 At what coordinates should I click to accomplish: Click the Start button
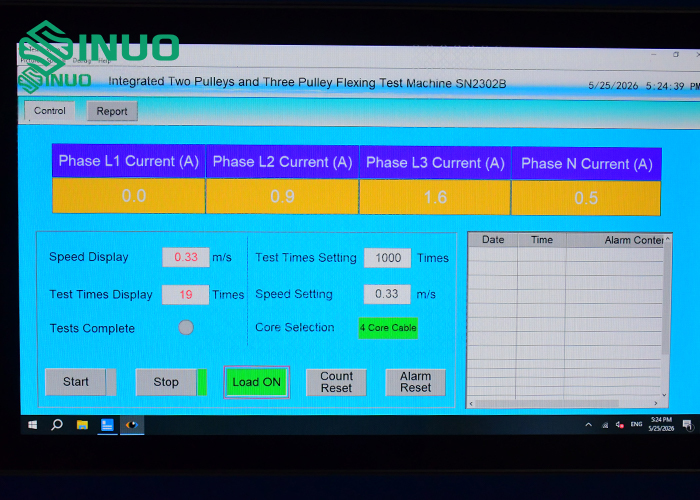(x=75, y=382)
